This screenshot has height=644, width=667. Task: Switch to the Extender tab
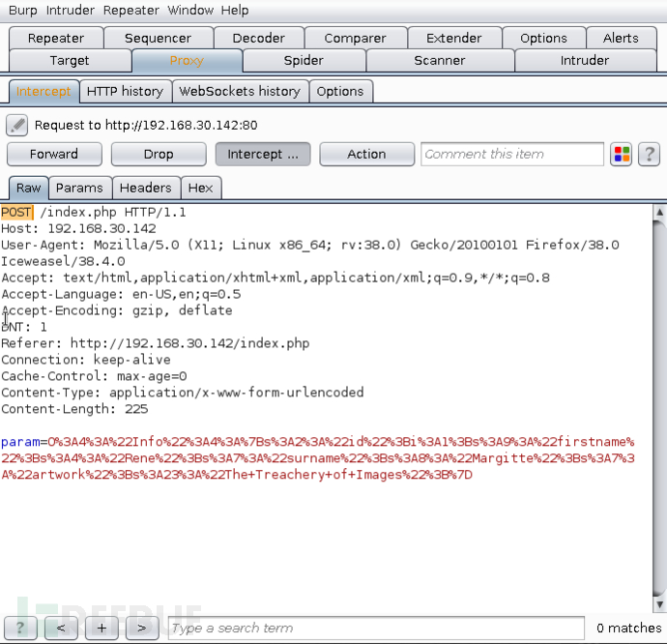[454, 38]
